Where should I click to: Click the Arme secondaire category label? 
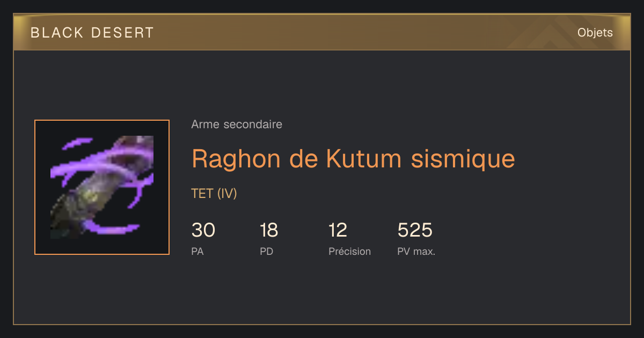[x=237, y=124]
